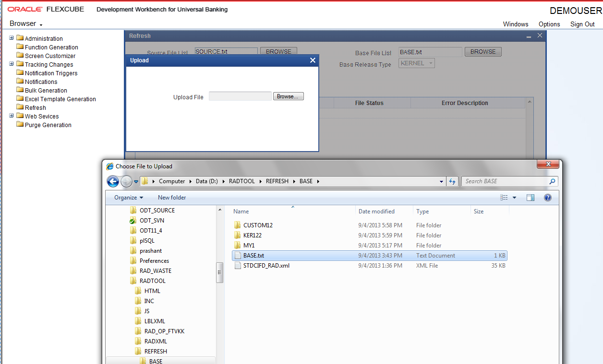Click Browse button in Upload dialog

point(289,96)
